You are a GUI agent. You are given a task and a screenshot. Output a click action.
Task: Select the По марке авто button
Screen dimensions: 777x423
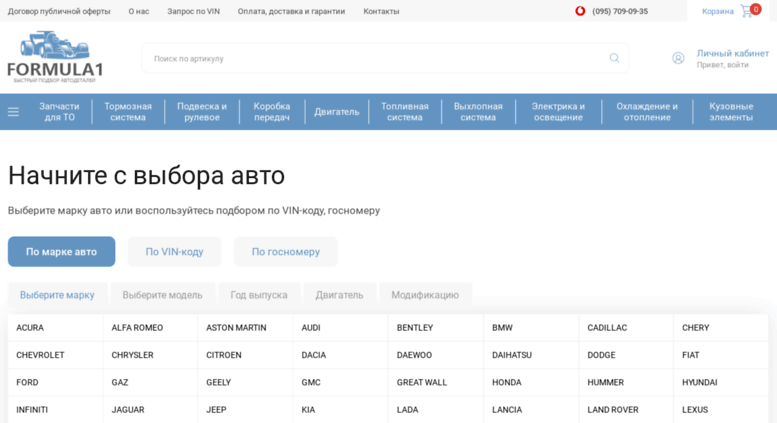click(x=61, y=252)
